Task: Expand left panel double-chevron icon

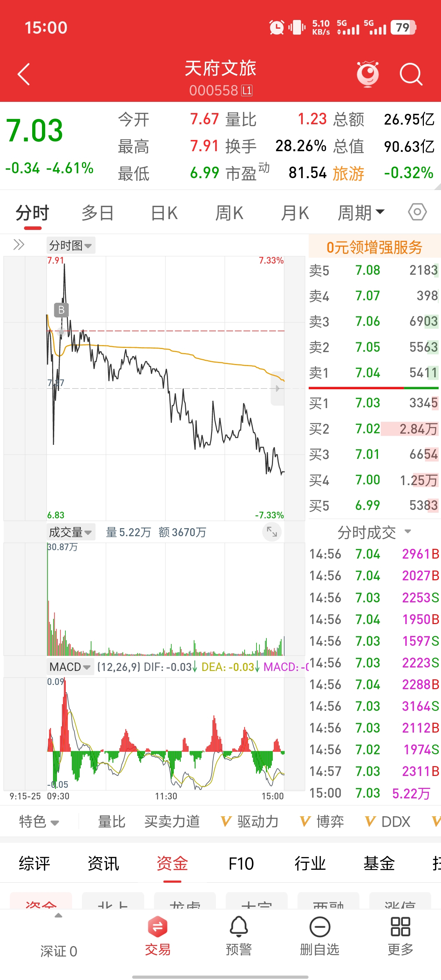Action: (x=19, y=245)
